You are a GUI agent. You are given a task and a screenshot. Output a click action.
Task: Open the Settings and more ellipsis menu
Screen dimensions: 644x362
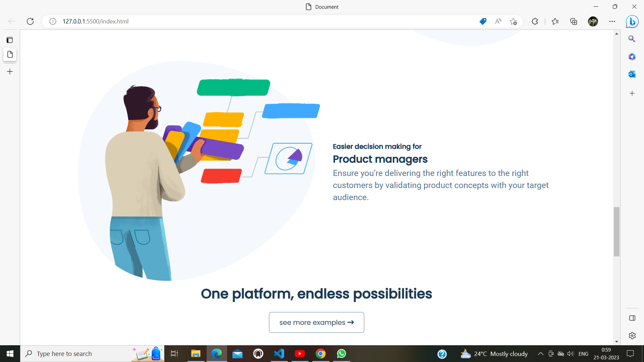coord(612,21)
